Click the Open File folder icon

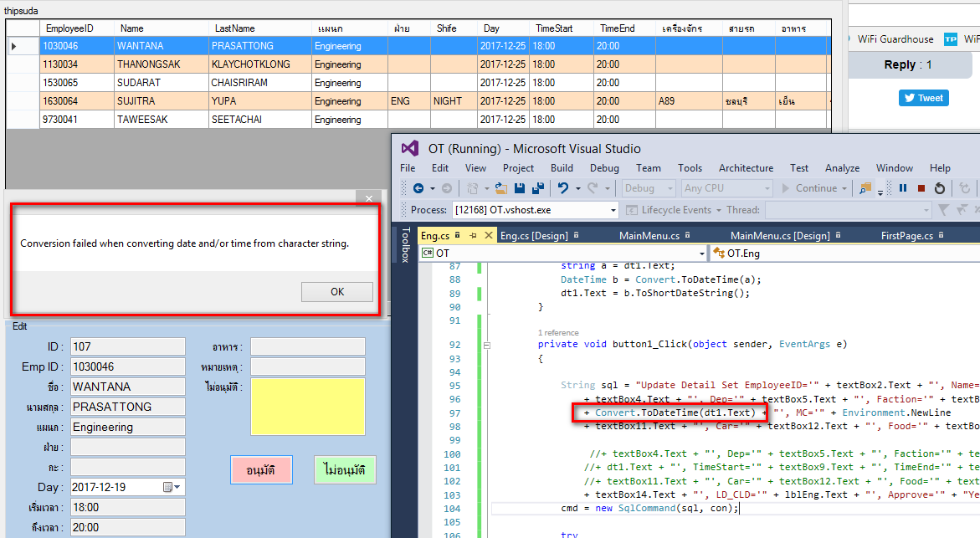click(x=500, y=188)
